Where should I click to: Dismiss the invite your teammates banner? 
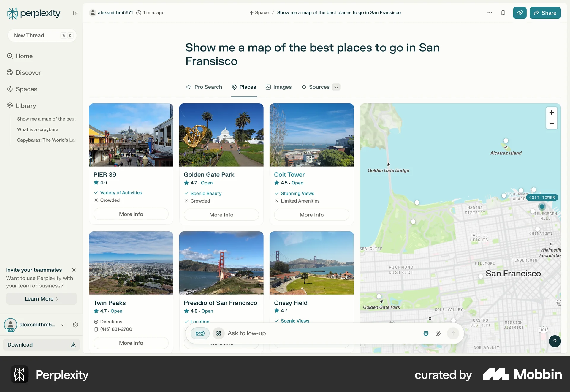click(x=74, y=270)
